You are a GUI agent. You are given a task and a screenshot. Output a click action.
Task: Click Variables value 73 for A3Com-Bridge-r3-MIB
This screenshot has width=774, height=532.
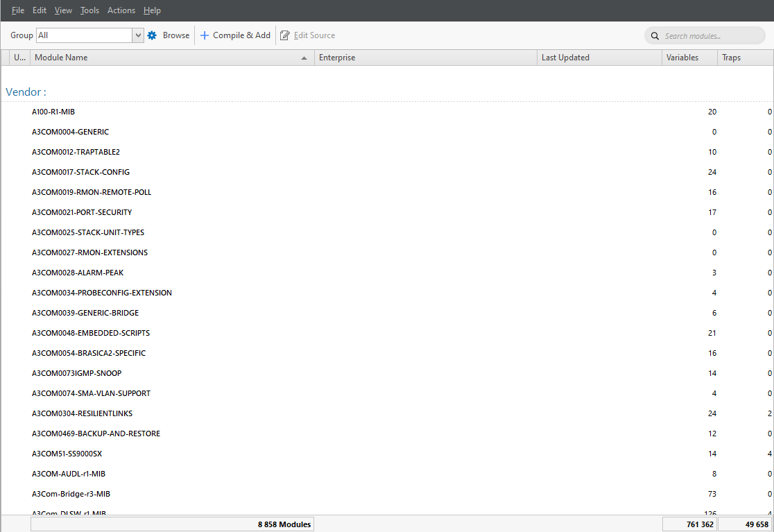click(x=712, y=494)
